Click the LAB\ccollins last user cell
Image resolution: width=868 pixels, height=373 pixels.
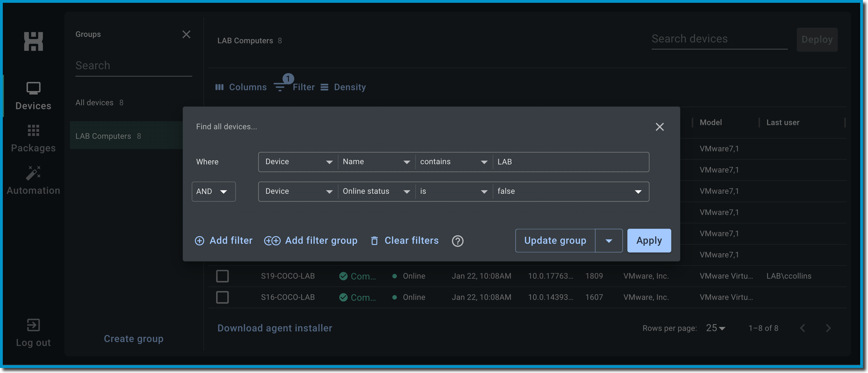tap(789, 276)
